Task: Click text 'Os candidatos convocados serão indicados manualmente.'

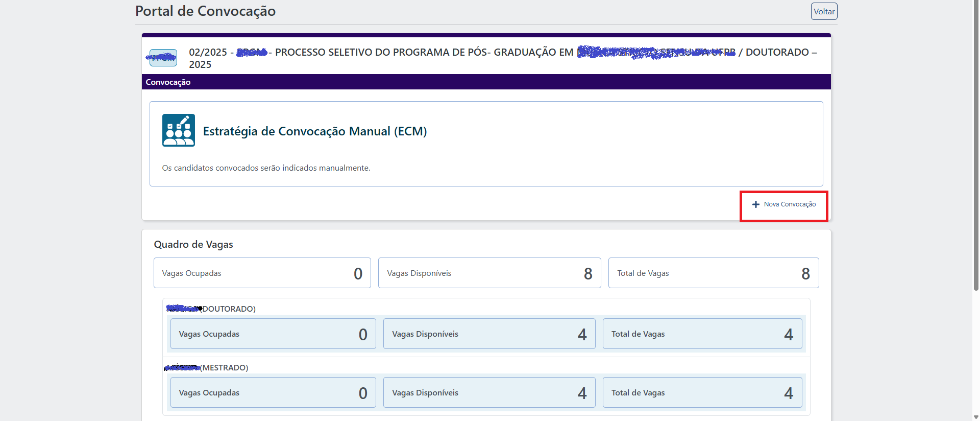Action: 266,168
